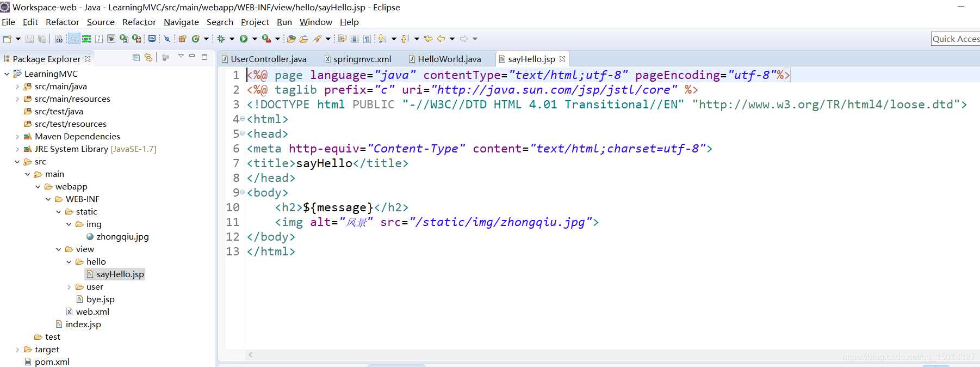Open the File menu
Screen dimensions: 980x367
coord(8,22)
